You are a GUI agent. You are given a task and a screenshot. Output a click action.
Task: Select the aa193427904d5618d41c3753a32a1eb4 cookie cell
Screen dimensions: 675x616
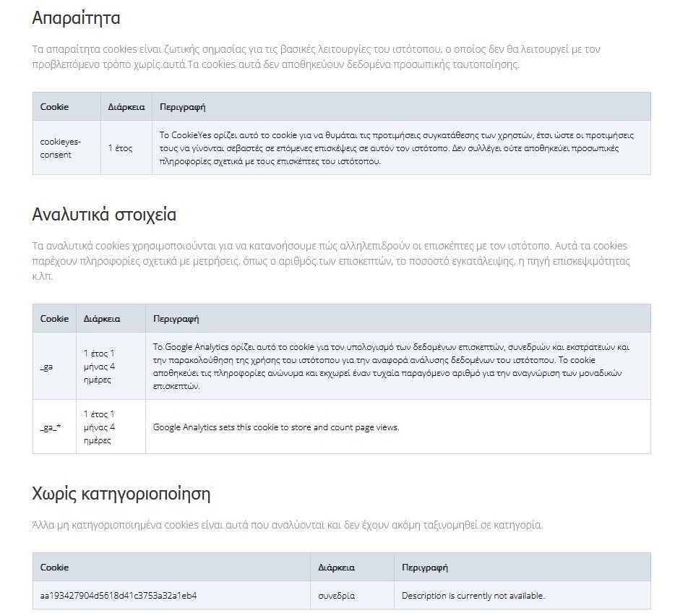click(171, 595)
